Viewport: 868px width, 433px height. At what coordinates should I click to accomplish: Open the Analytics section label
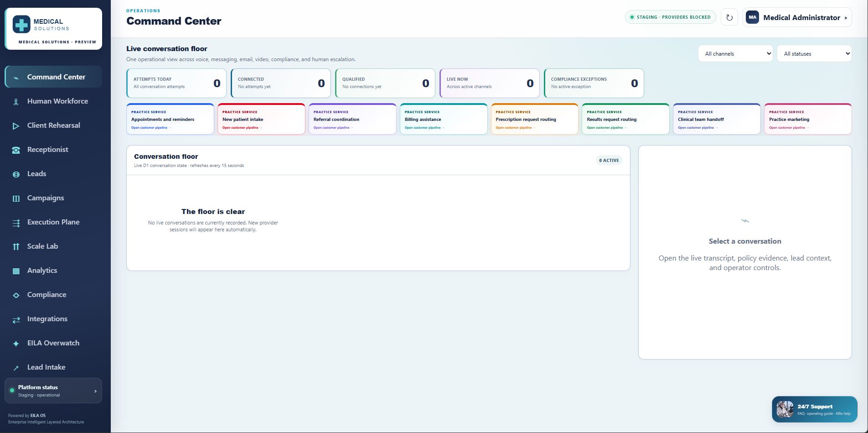[42, 270]
